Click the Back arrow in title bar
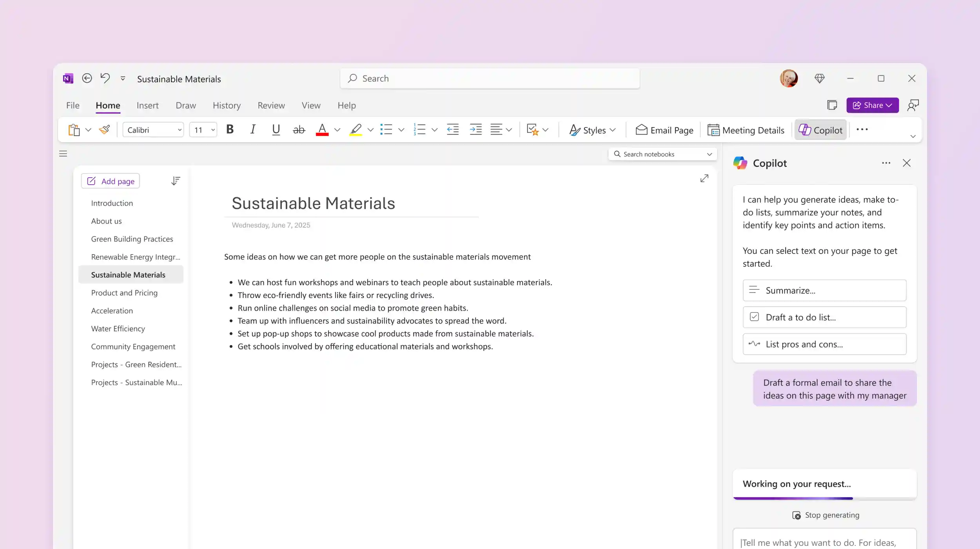980x549 pixels. [x=87, y=78]
